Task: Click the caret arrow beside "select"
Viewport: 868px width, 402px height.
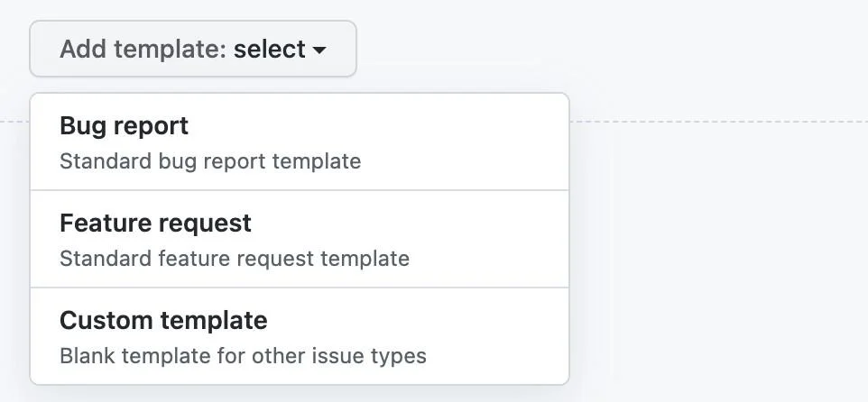Action: (319, 50)
